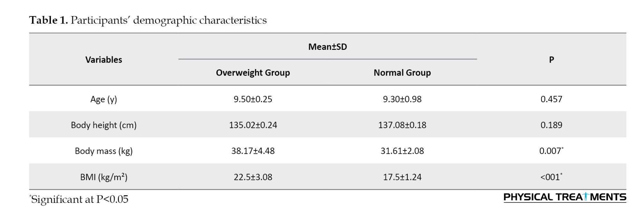Click the P column header
The width and height of the screenshot is (644, 218).
tap(551, 60)
